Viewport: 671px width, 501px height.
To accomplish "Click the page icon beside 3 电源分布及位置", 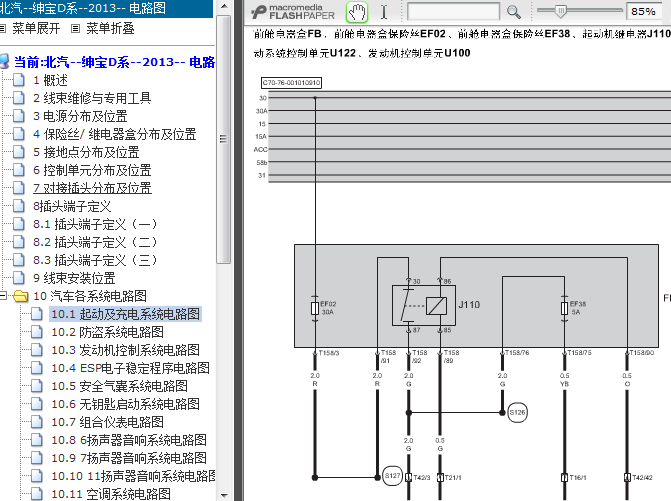I will pyautogui.click(x=19, y=116).
